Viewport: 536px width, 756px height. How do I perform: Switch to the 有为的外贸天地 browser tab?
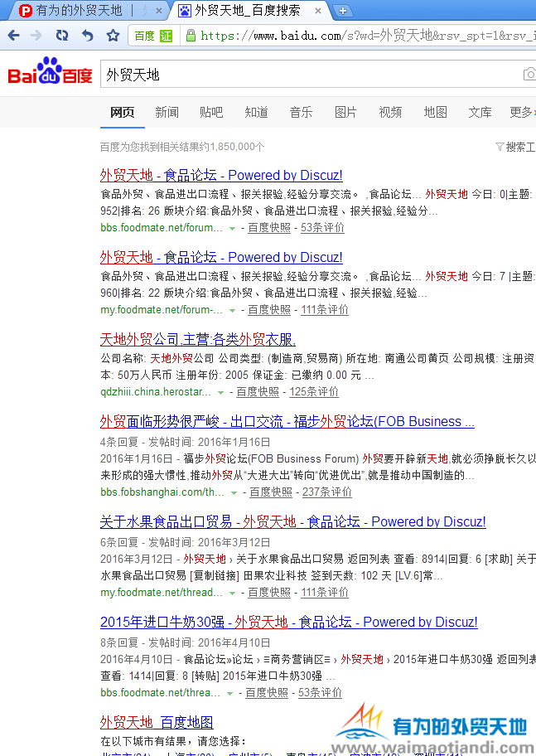79,11
